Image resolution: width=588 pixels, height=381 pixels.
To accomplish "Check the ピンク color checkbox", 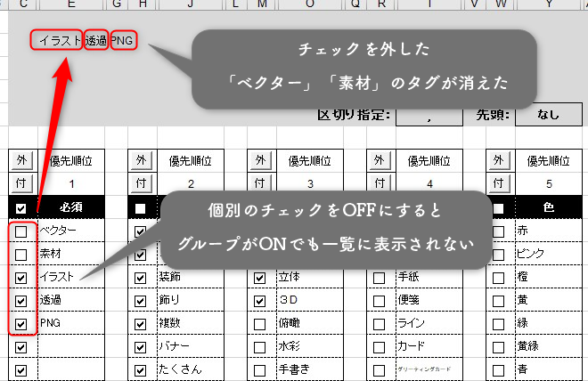I will 498,255.
